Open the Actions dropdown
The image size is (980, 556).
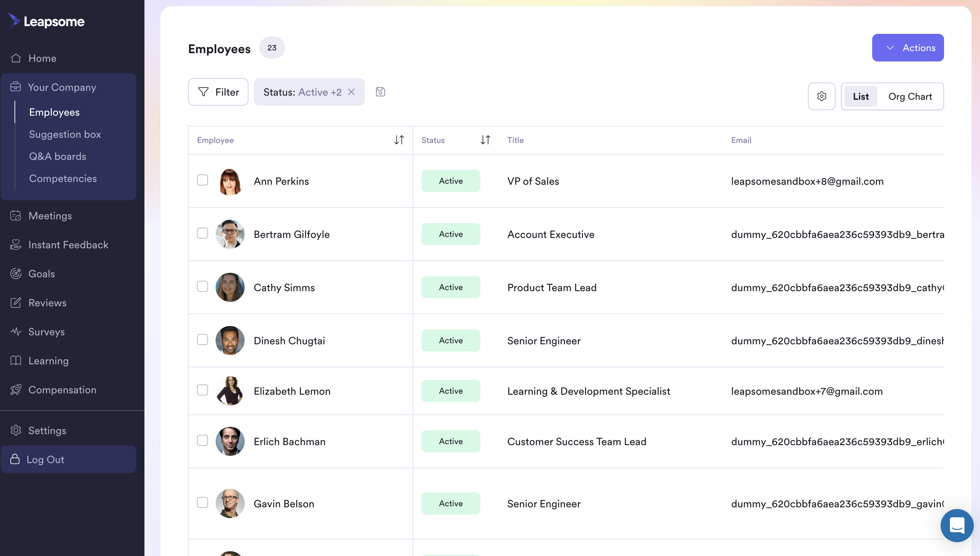[x=908, y=48]
